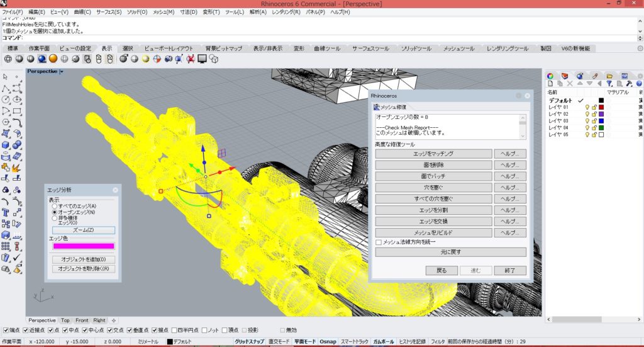Open the command line history dropdown arrow

click(640, 38)
